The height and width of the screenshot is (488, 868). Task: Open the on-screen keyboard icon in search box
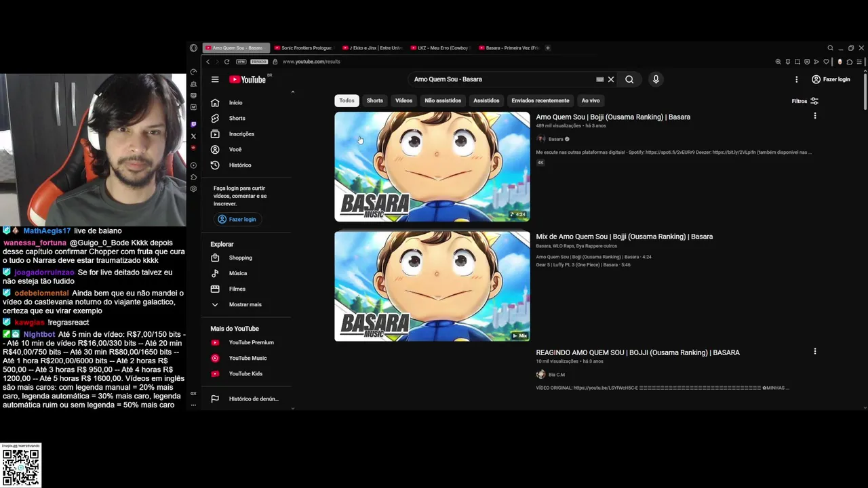click(x=599, y=79)
